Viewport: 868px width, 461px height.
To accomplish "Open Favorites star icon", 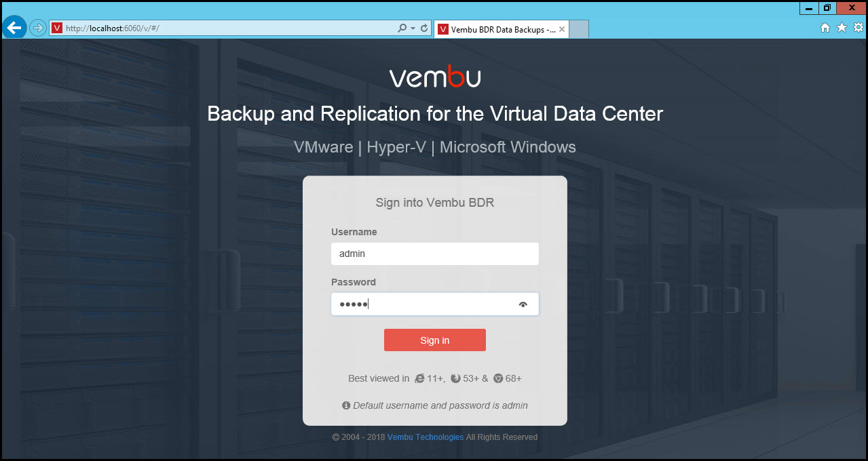I will (x=842, y=28).
